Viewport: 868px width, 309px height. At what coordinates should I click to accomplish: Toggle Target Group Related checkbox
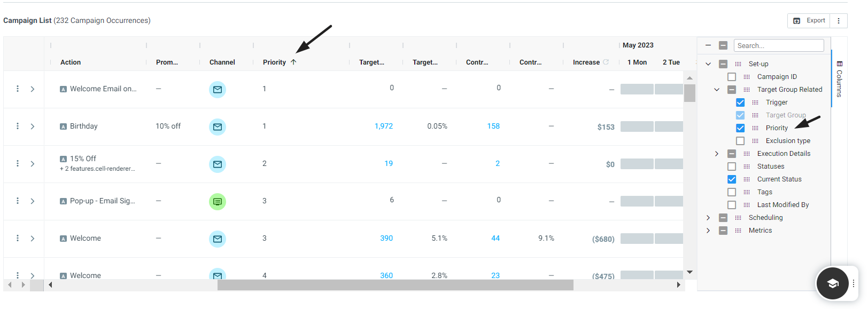click(732, 90)
